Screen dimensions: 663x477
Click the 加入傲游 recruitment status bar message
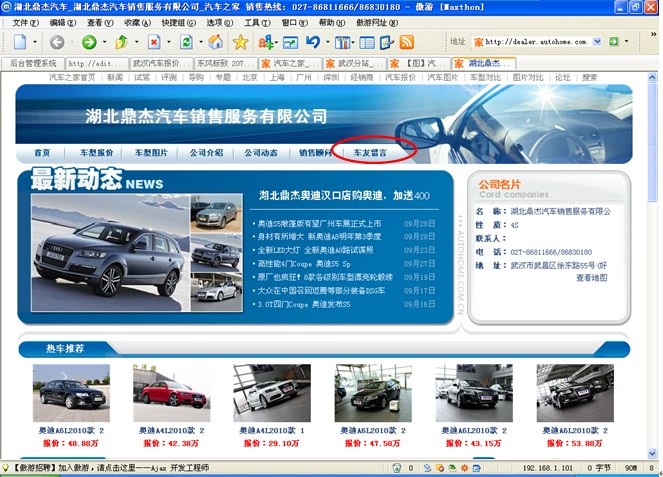111,468
